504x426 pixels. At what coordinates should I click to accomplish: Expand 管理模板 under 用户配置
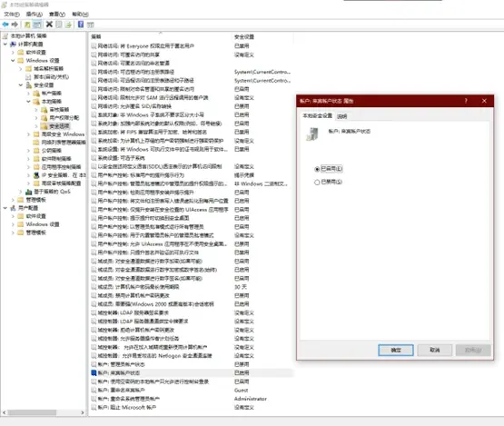pyautogui.click(x=13, y=233)
